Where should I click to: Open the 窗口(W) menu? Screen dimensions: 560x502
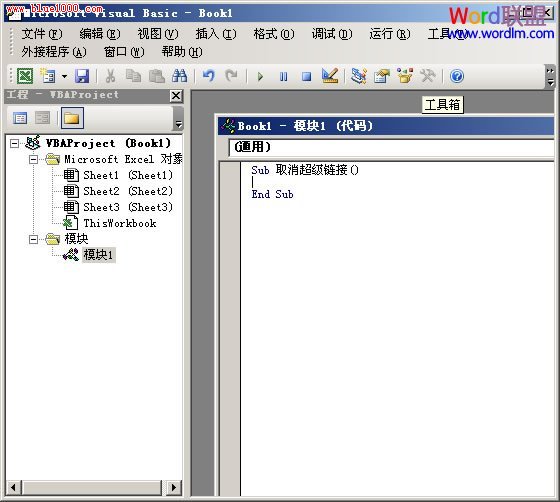tap(124, 52)
